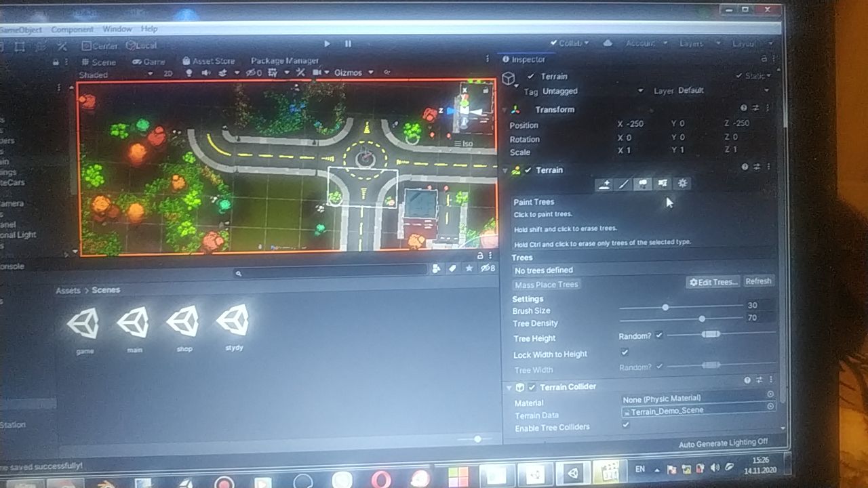
Task: Switch to the Asset Store tab
Action: (x=208, y=61)
